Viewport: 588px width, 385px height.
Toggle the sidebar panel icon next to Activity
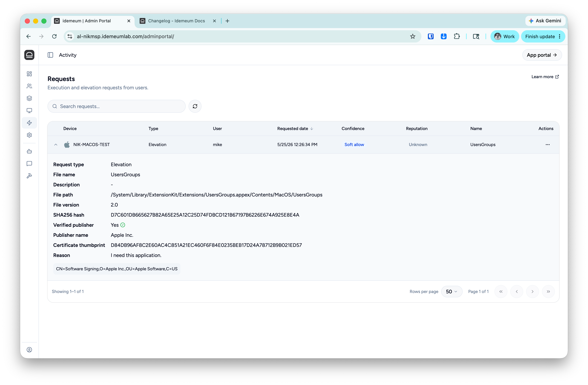tap(50, 55)
